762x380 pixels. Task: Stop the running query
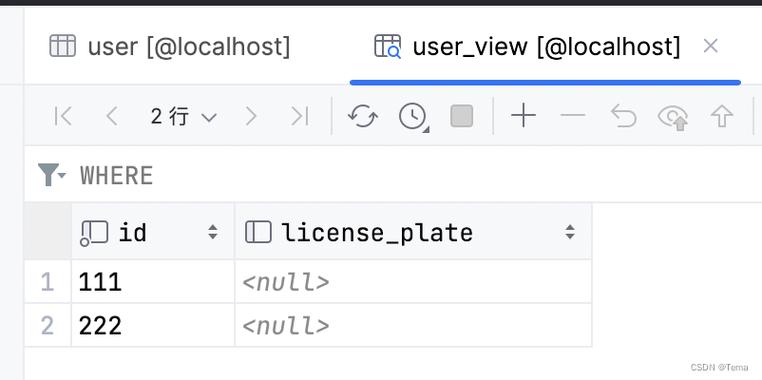tap(462, 117)
